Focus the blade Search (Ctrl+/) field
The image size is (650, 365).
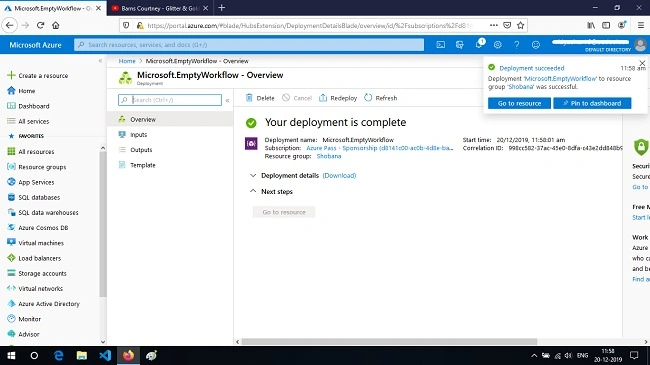tap(170, 100)
